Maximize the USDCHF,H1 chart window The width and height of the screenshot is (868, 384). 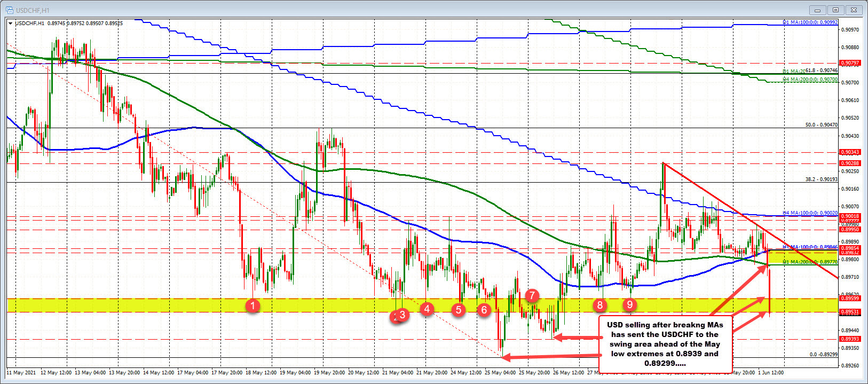(x=836, y=10)
